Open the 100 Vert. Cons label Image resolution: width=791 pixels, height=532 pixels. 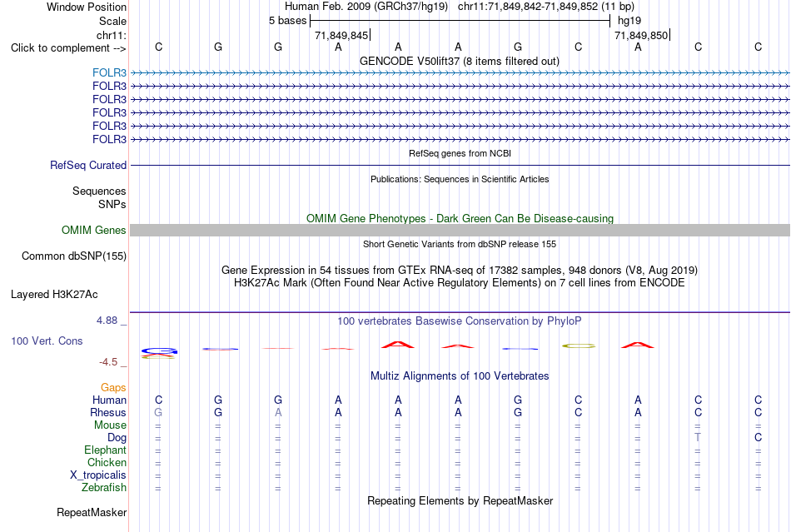(x=47, y=341)
